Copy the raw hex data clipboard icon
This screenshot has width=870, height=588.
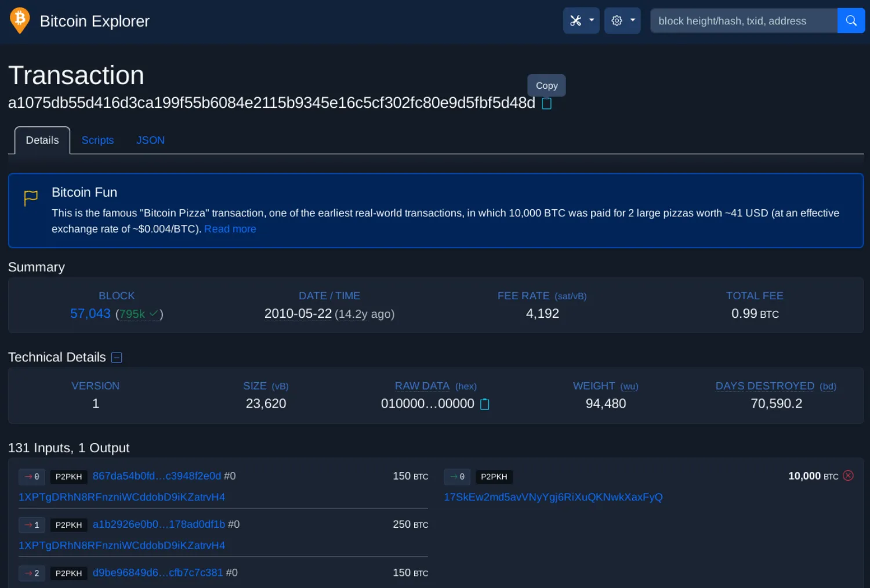click(x=485, y=404)
